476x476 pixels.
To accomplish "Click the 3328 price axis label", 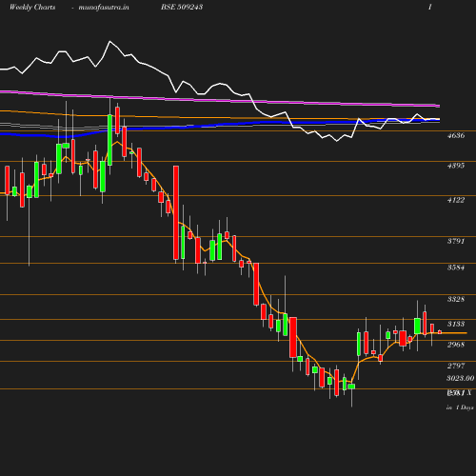I will click(x=456, y=299).
